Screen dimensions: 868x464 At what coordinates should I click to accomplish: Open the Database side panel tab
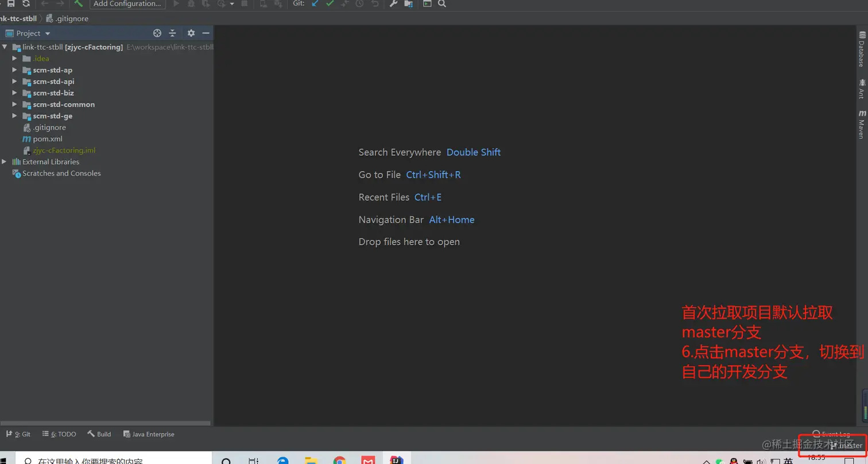(x=862, y=49)
